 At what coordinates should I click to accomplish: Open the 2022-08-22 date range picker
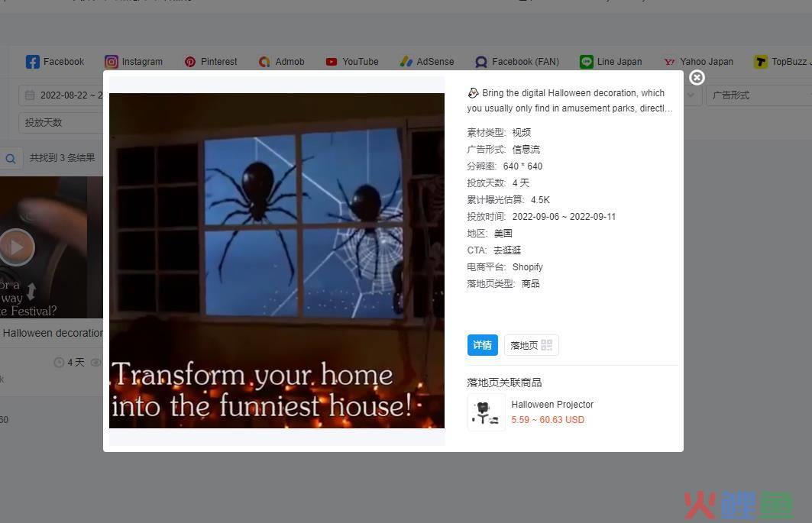[61, 95]
